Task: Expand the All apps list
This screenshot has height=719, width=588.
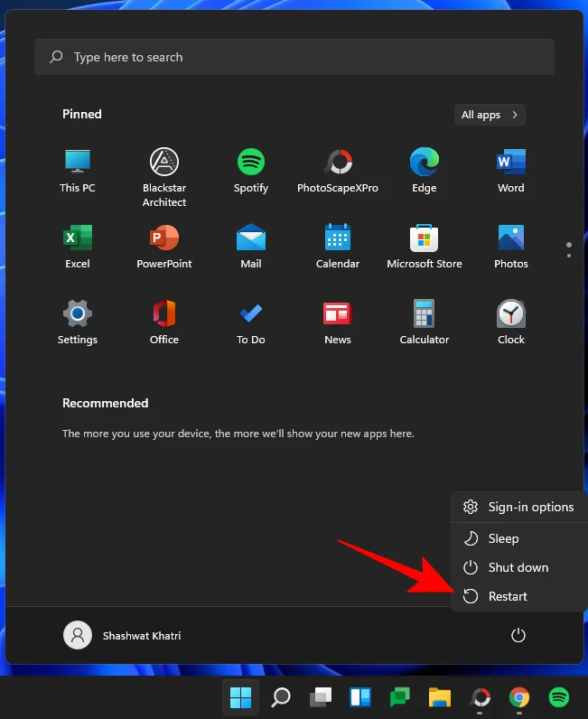Action: (x=490, y=115)
